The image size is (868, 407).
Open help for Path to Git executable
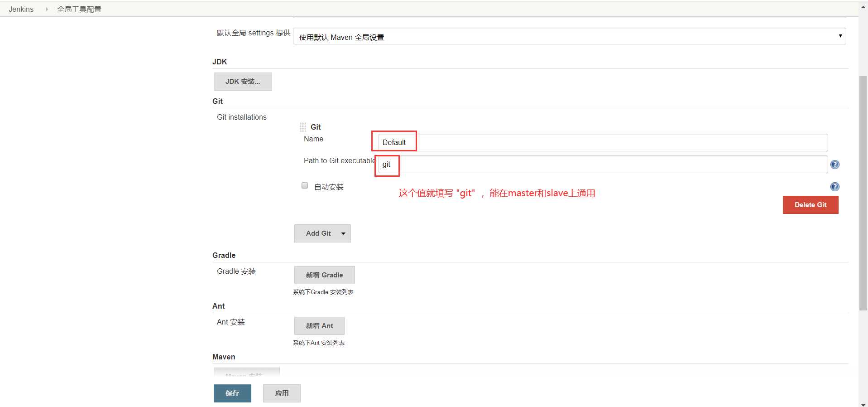coord(835,165)
